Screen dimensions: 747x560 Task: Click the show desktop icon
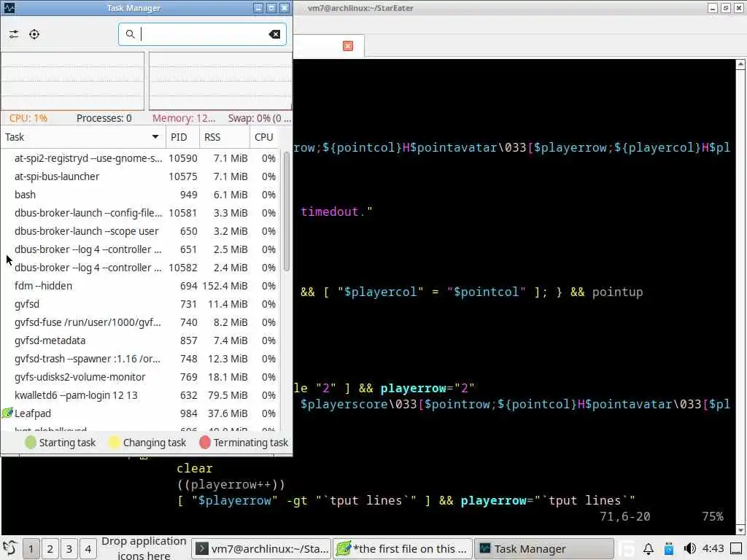pyautogui.click(x=737, y=549)
